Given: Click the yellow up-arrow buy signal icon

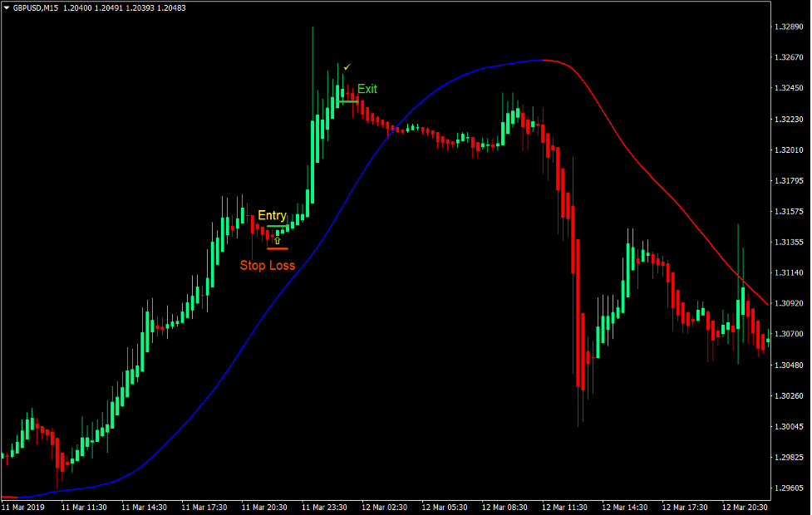Looking at the screenshot, I should pyautogui.click(x=278, y=240).
